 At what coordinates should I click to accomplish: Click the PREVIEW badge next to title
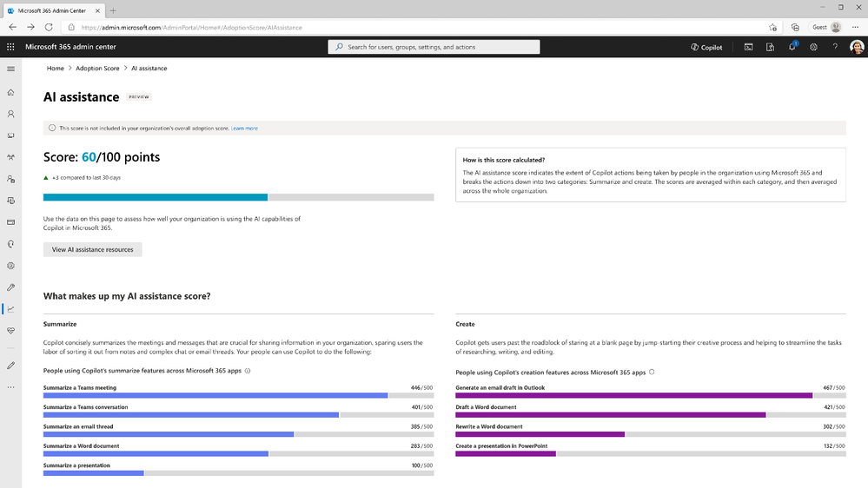[x=138, y=97]
